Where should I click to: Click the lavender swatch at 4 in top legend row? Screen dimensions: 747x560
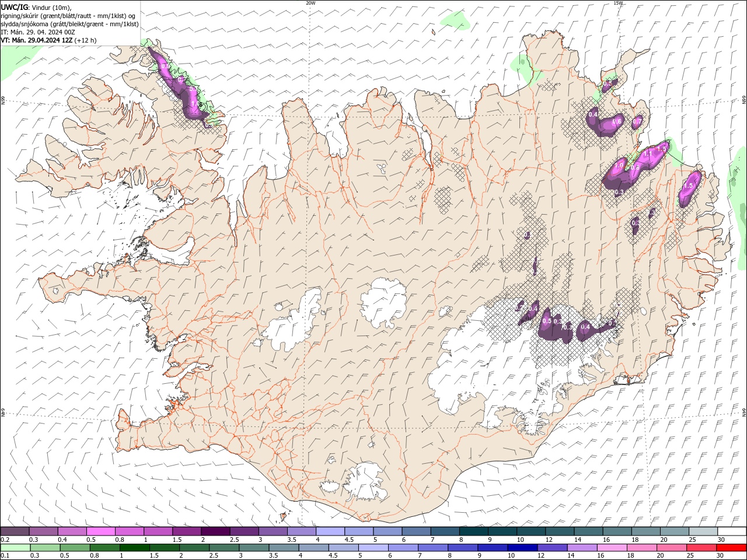click(329, 531)
